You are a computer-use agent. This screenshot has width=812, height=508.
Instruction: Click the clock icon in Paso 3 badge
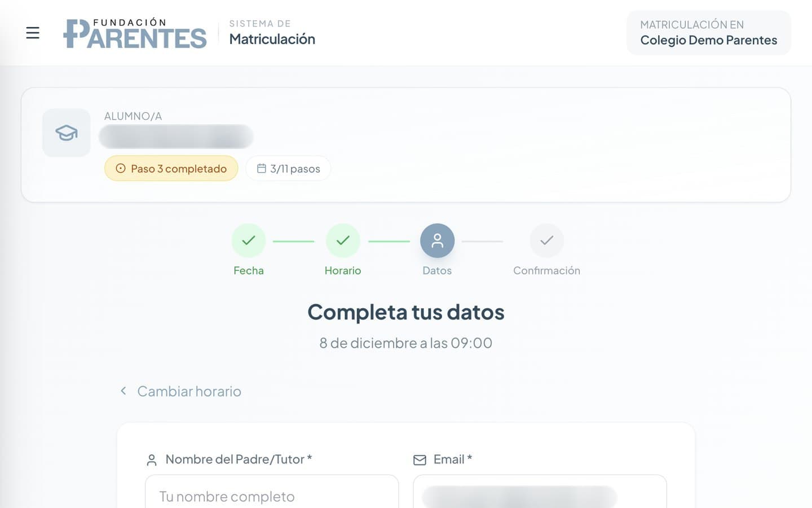121,168
